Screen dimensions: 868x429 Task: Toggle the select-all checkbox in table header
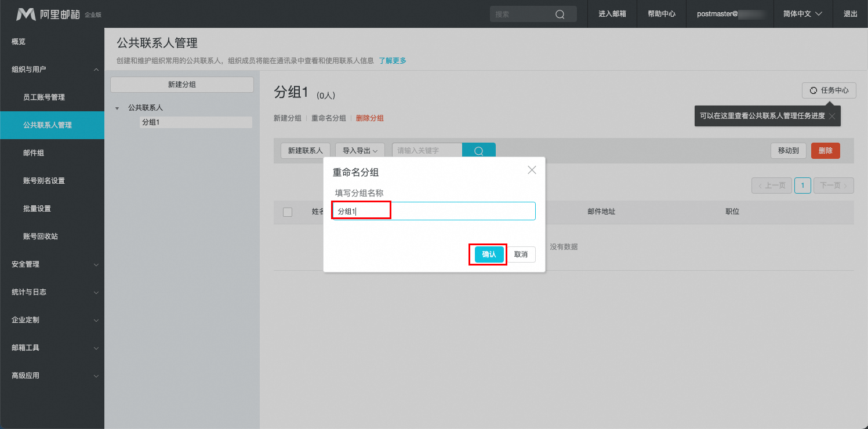coord(288,212)
